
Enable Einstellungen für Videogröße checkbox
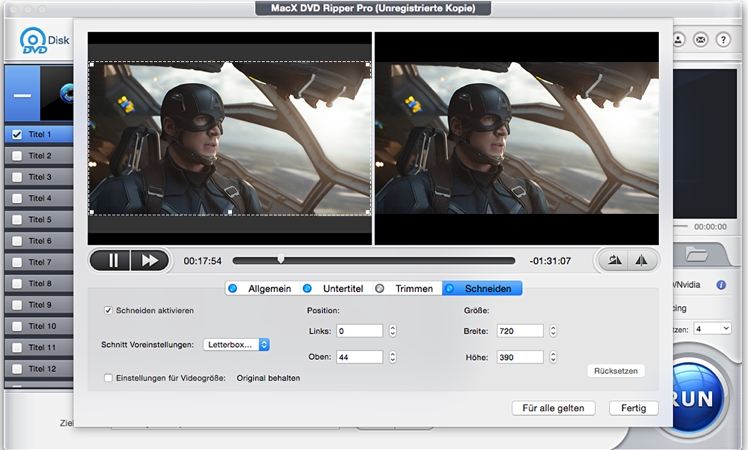tap(109, 378)
